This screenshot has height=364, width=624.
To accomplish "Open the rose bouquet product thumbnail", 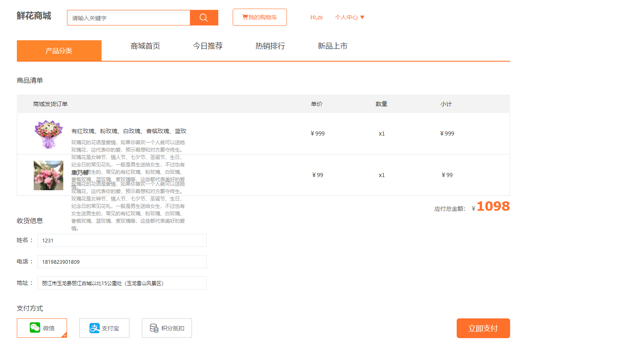I will 49,134.
